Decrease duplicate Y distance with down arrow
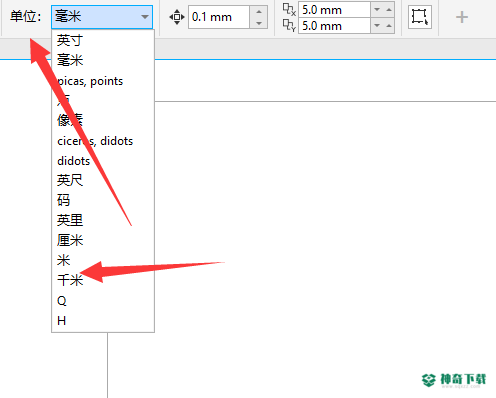The width and height of the screenshot is (496, 398). pos(377,26)
